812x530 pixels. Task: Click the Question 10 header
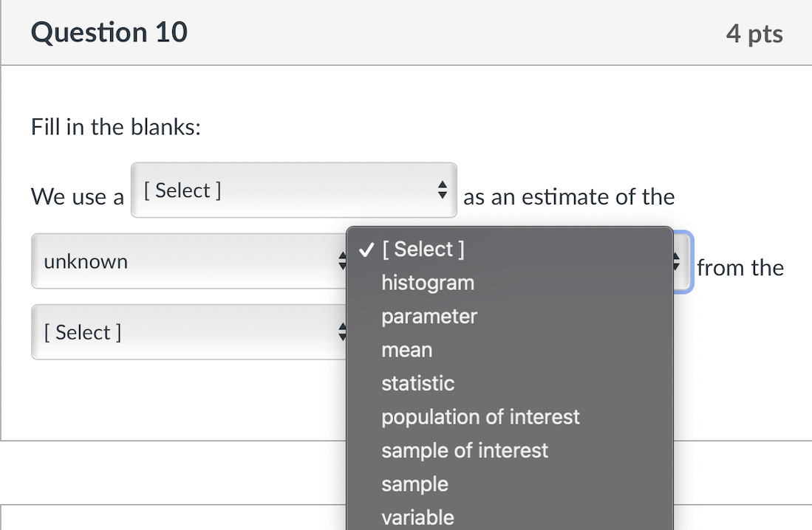109,32
